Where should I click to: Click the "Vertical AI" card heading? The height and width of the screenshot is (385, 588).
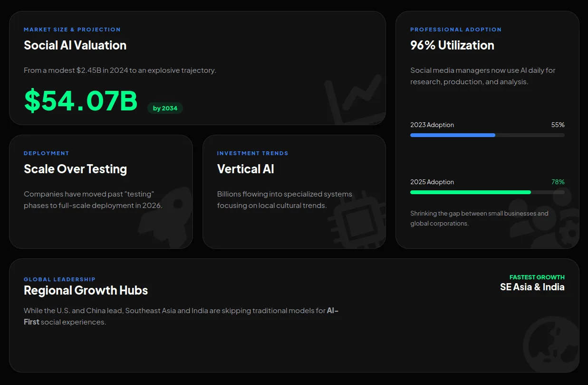(x=245, y=169)
